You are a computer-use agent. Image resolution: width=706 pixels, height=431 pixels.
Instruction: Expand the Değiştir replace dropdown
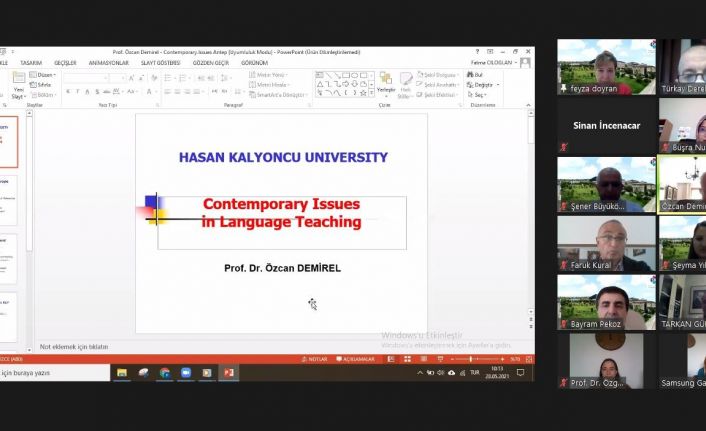pyautogui.click(x=483, y=85)
